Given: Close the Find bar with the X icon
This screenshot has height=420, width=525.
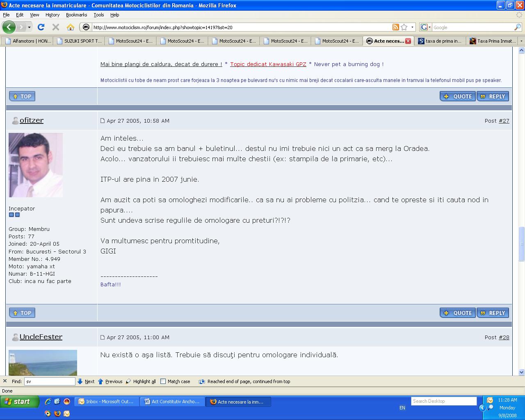Looking at the screenshot, I should (5, 381).
